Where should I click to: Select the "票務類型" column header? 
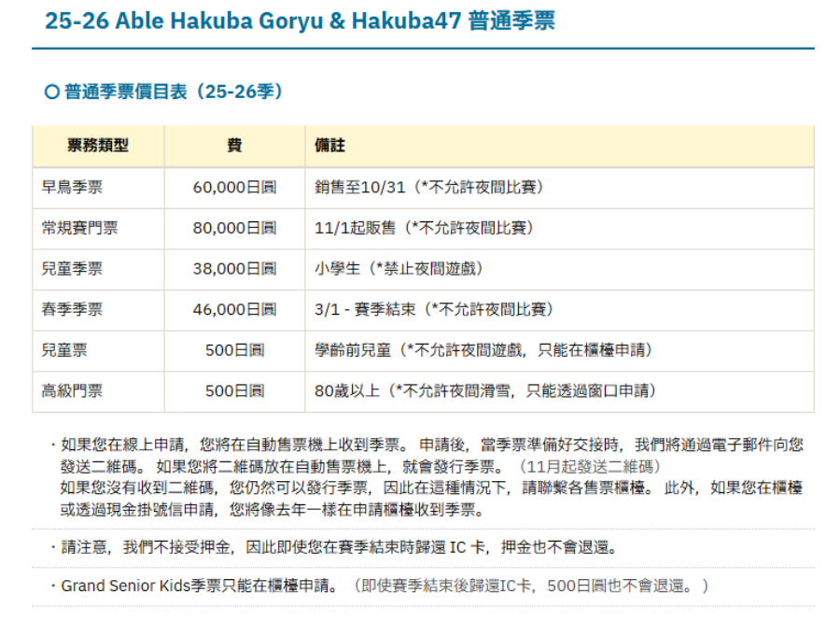click(98, 146)
